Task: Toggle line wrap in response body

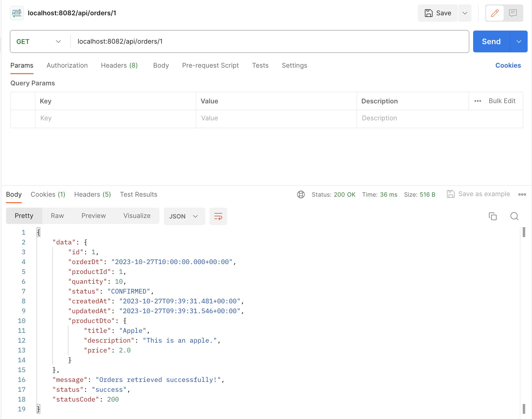Action: coord(218,216)
